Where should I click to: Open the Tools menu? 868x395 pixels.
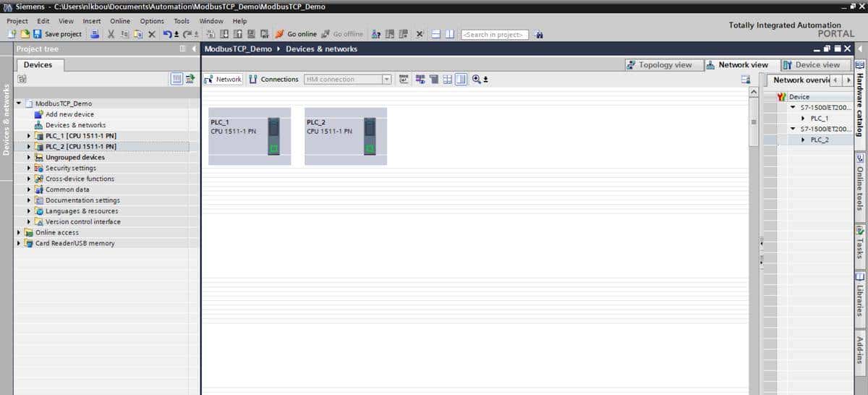click(182, 21)
